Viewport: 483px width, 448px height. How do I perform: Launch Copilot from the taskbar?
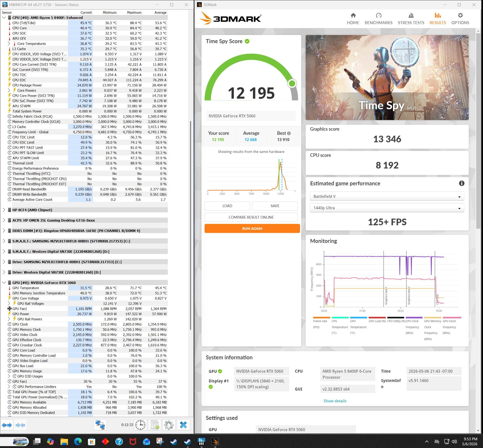[51, 442]
